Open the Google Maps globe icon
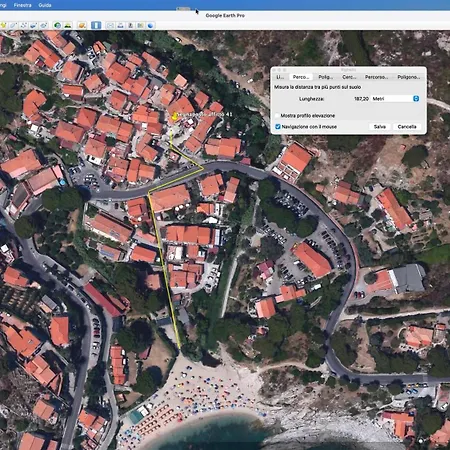 coord(150,25)
